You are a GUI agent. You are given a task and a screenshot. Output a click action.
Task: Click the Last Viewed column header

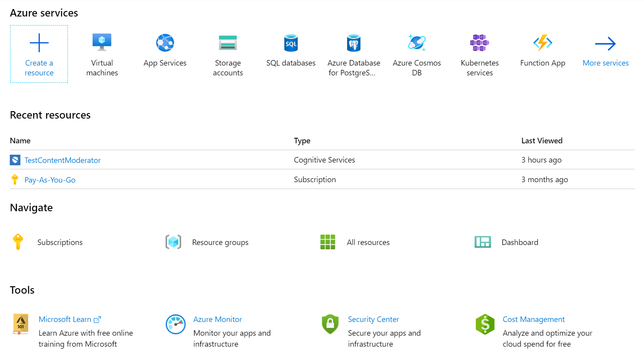pyautogui.click(x=542, y=141)
